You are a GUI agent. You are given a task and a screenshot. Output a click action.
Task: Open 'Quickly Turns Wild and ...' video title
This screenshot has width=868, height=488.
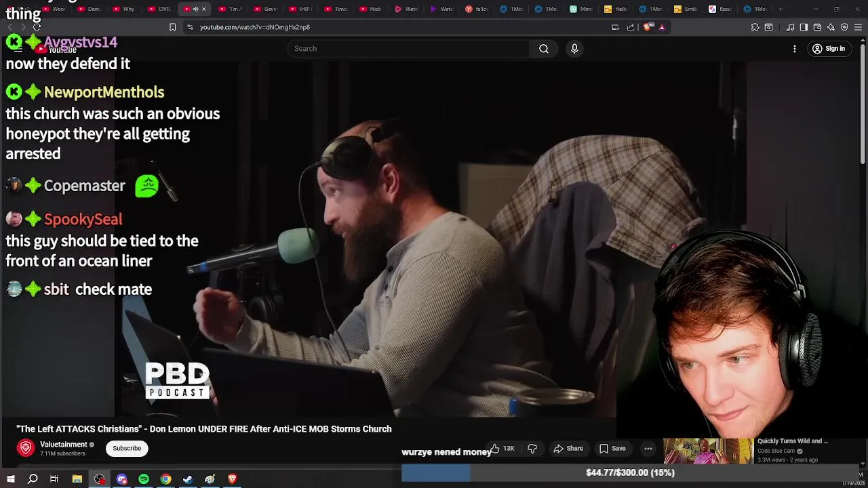[x=793, y=441]
